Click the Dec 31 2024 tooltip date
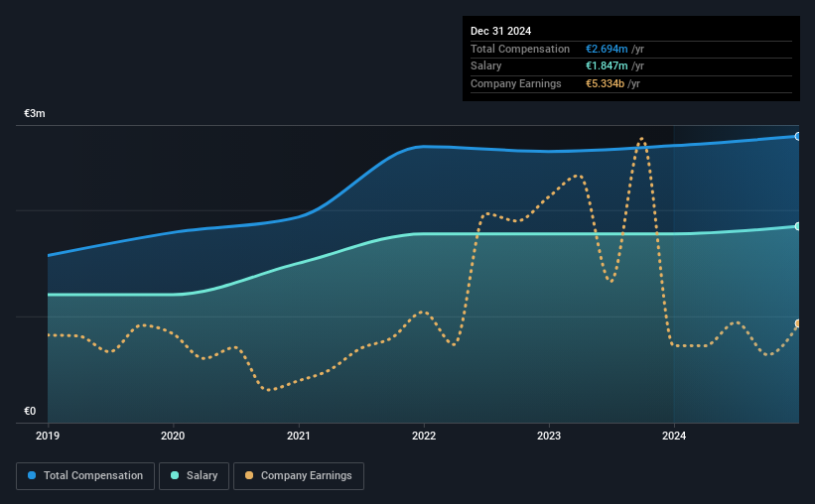Image resolution: width=815 pixels, height=504 pixels. point(500,31)
